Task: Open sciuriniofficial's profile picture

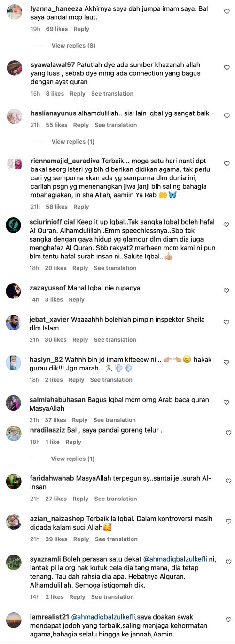Action: 14,225
